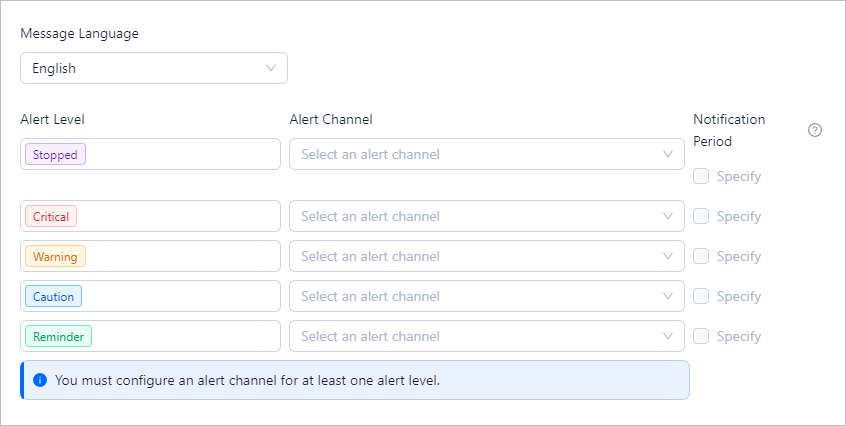Expand the alert channel dropdown for Critical
846x426 pixels.
pyautogui.click(x=486, y=216)
